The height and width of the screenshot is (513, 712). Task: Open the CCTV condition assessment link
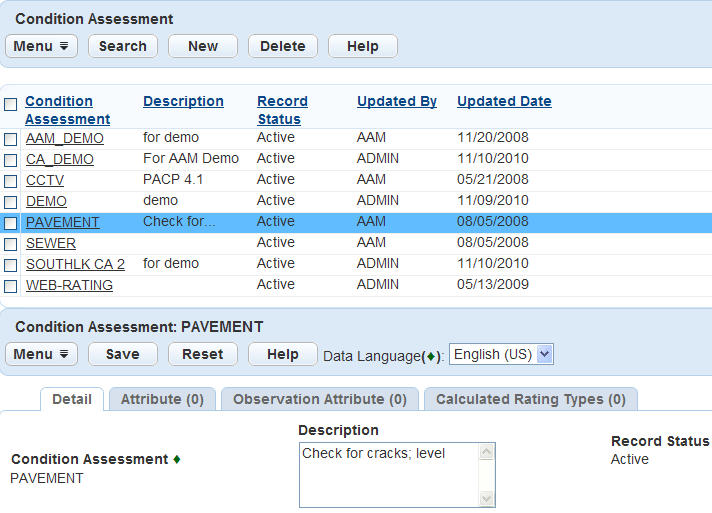tap(45, 180)
